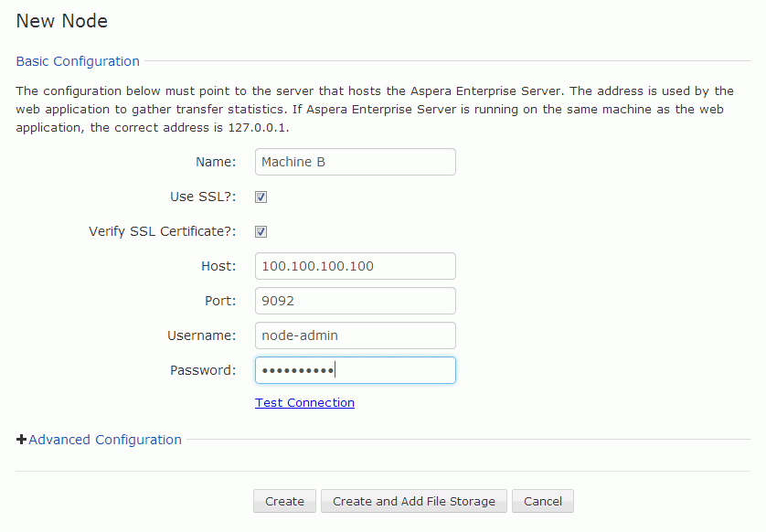
Task: Focus the Password input field
Action: (x=356, y=370)
